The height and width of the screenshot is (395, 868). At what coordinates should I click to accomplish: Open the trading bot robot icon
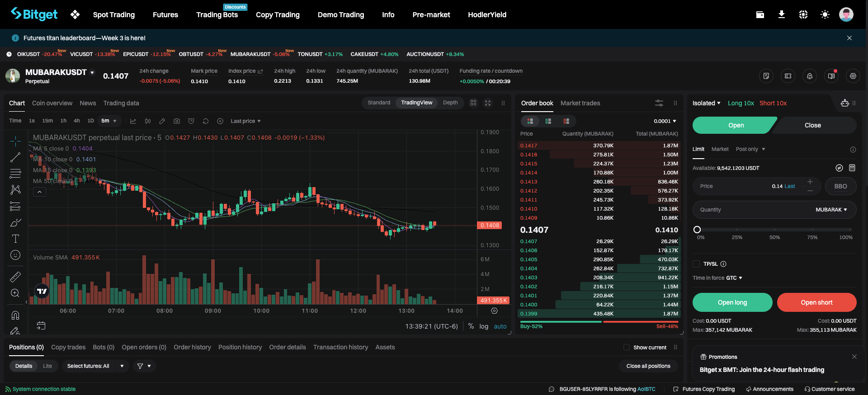(845, 103)
